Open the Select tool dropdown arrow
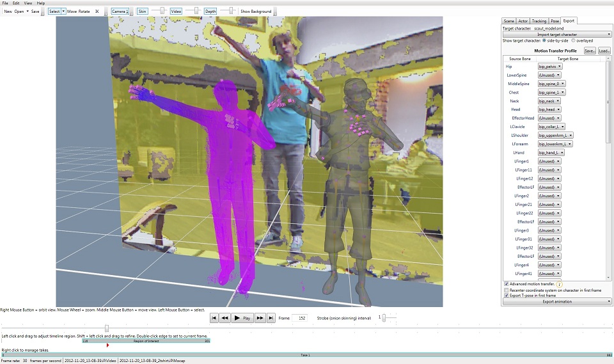Viewport: 614px width, 364px height. (x=63, y=12)
